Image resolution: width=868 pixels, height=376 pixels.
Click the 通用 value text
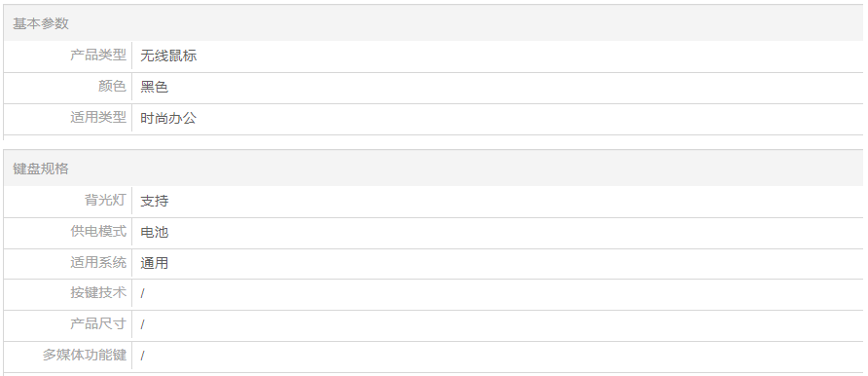[155, 263]
